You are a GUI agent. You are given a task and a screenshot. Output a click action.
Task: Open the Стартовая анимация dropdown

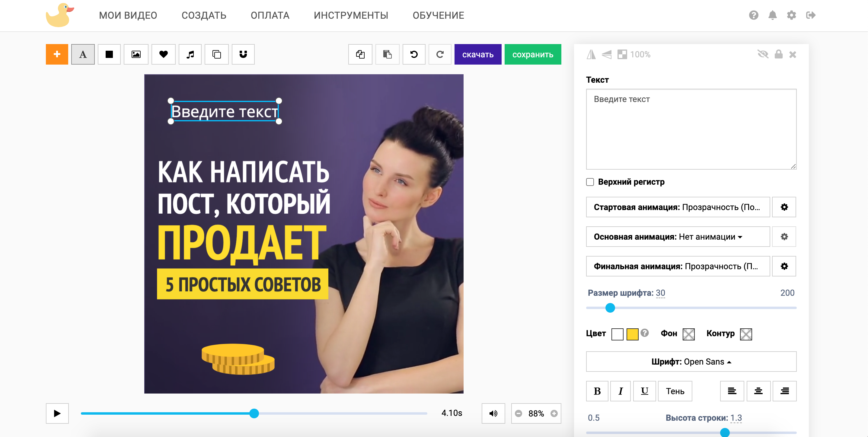678,207
